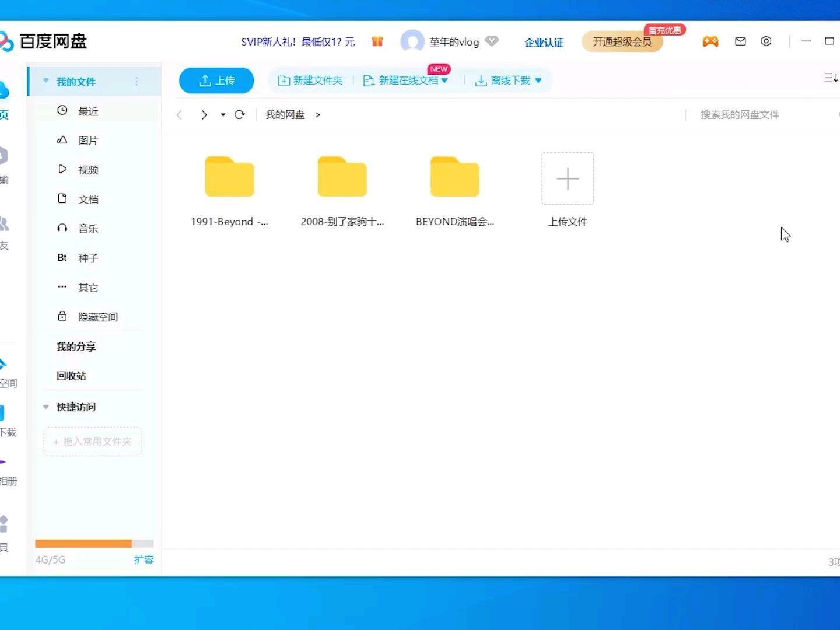Click the 上传文件 plus tile

[568, 178]
